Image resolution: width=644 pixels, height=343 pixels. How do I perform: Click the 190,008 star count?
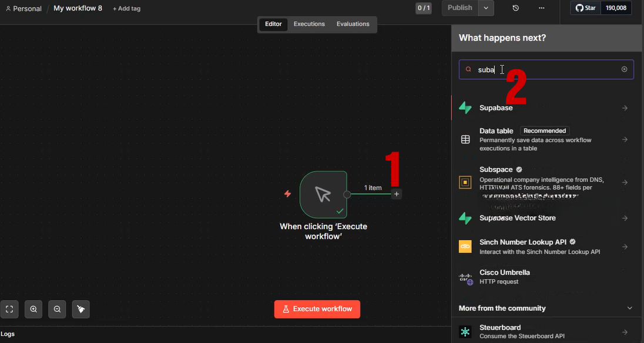point(616,8)
